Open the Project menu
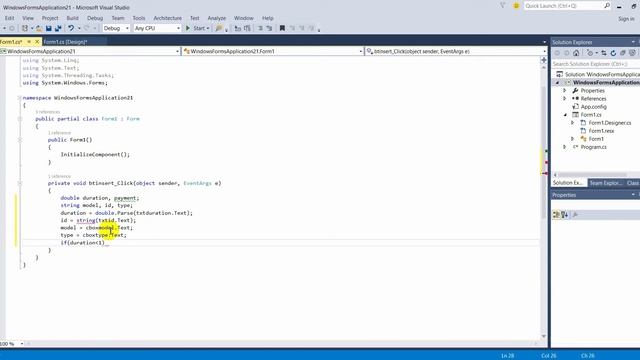The width and height of the screenshot is (640, 360). click(x=50, y=18)
